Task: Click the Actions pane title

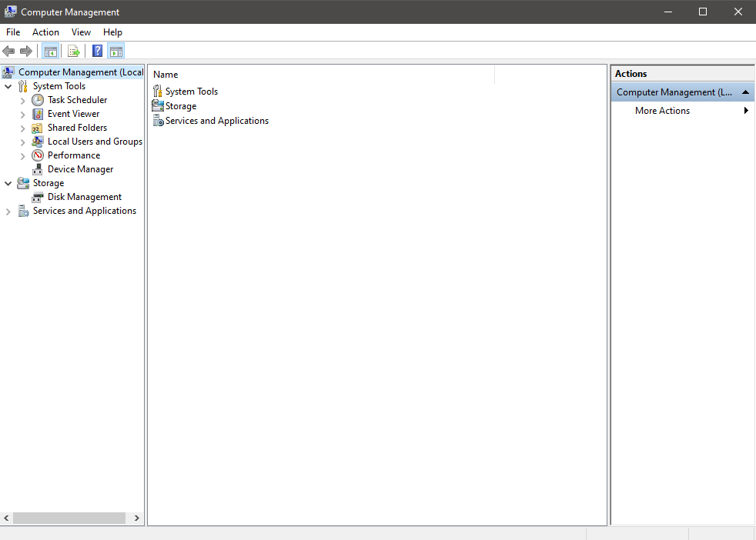Action: click(x=631, y=74)
